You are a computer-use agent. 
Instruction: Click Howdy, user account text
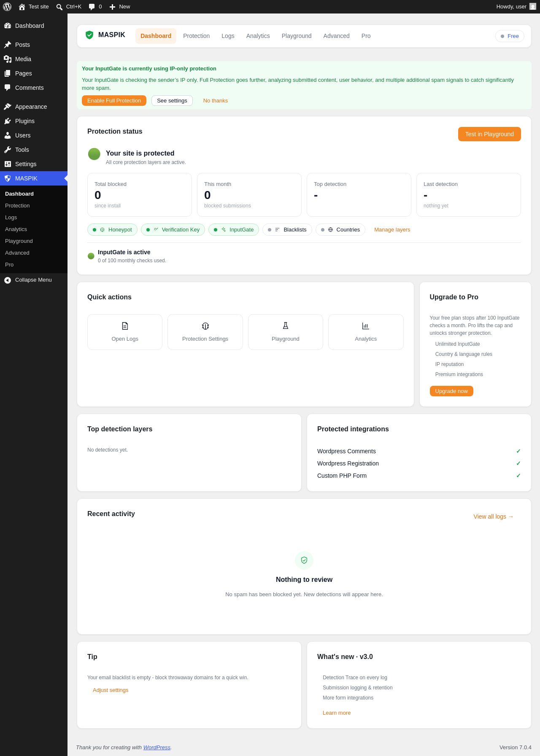(x=511, y=7)
